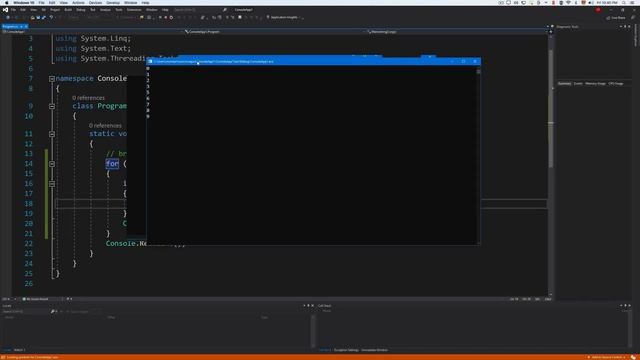Collapse the namespace ConsoleApp block
This screenshot has height=360, width=640.
pyautogui.click(x=52, y=79)
